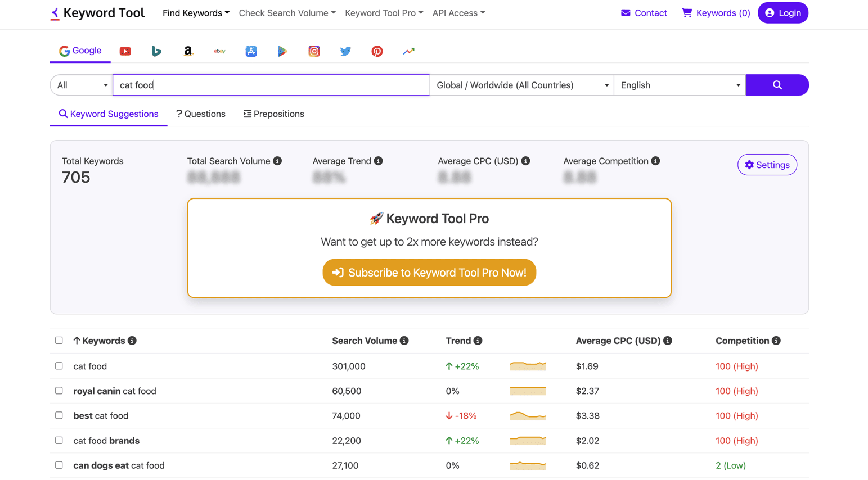This screenshot has height=480, width=868.
Task: Check the box for 'cat food' keyword
Action: click(x=59, y=365)
